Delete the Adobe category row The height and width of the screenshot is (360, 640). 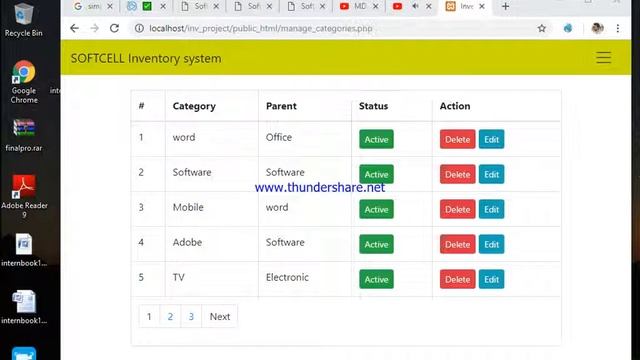[458, 244]
